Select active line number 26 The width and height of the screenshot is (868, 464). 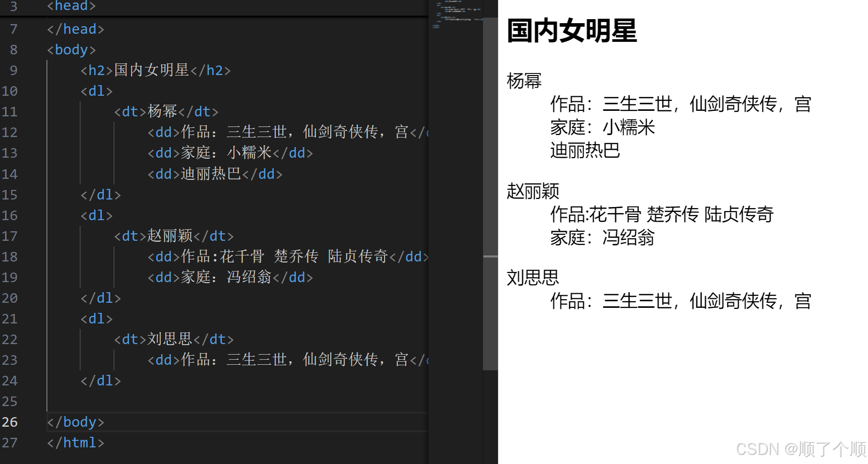click(10, 422)
